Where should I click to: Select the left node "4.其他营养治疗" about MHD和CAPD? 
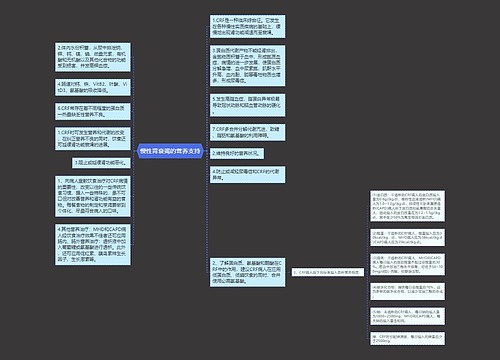pyautogui.click(x=93, y=245)
